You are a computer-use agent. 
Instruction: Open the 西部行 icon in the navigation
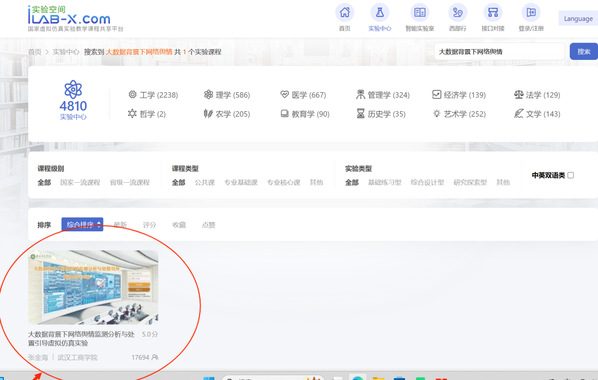point(457,13)
